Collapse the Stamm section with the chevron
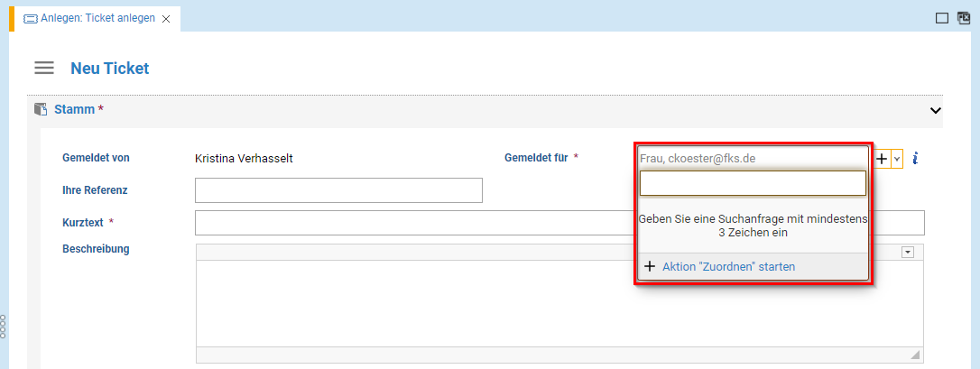980x369 pixels. click(935, 110)
